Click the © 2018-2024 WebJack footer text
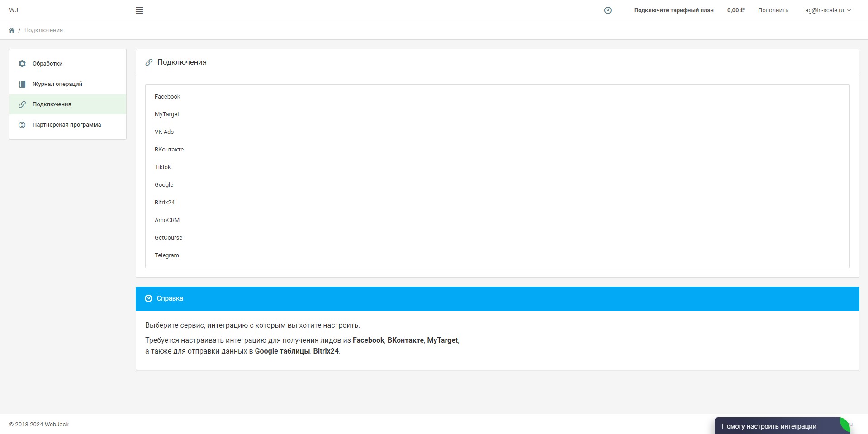Image resolution: width=868 pixels, height=434 pixels. click(x=39, y=425)
